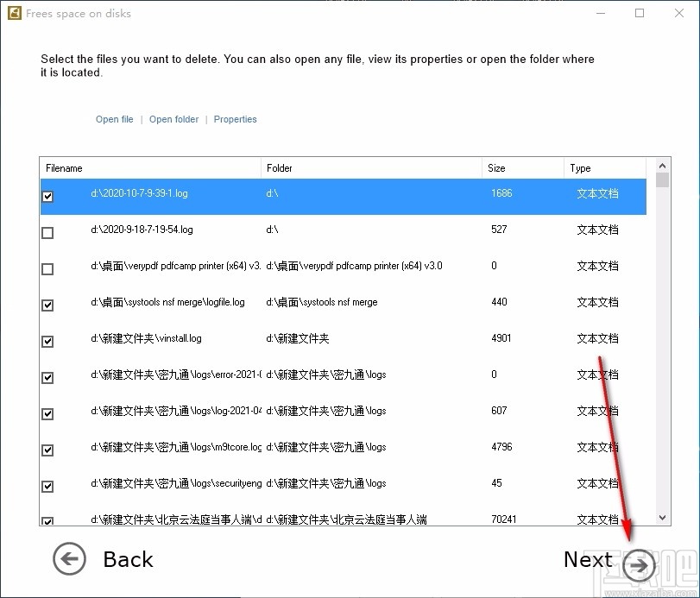Minimize the Frees space on disks window
700x598 pixels.
pyautogui.click(x=601, y=13)
